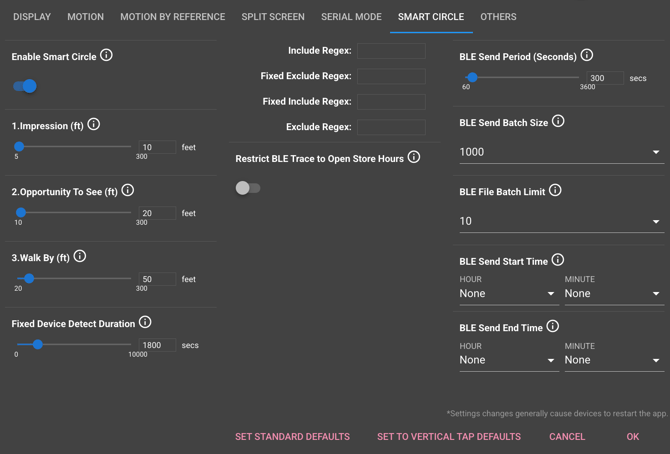The image size is (670, 454).
Task: Click info icon beside 1.Impression (ft)
Action: click(94, 124)
